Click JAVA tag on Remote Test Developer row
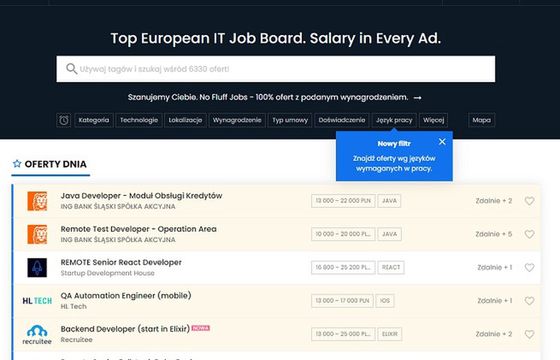 click(x=390, y=234)
